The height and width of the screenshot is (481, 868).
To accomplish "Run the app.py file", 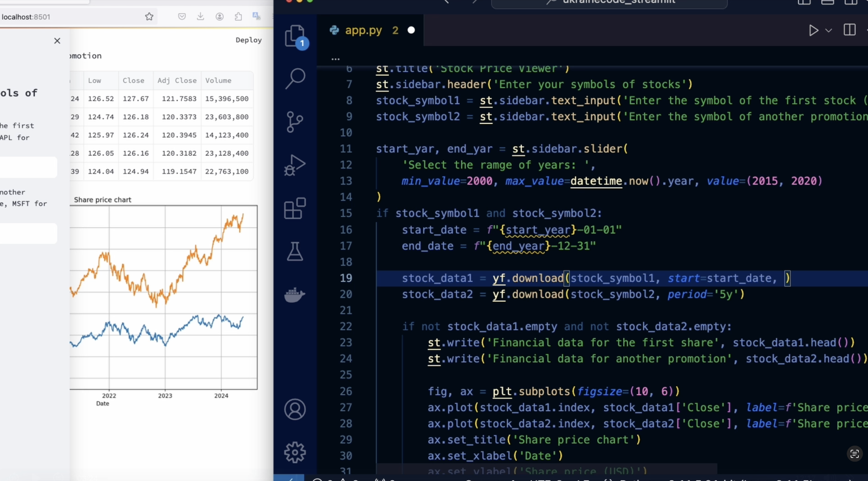I will pyautogui.click(x=813, y=30).
